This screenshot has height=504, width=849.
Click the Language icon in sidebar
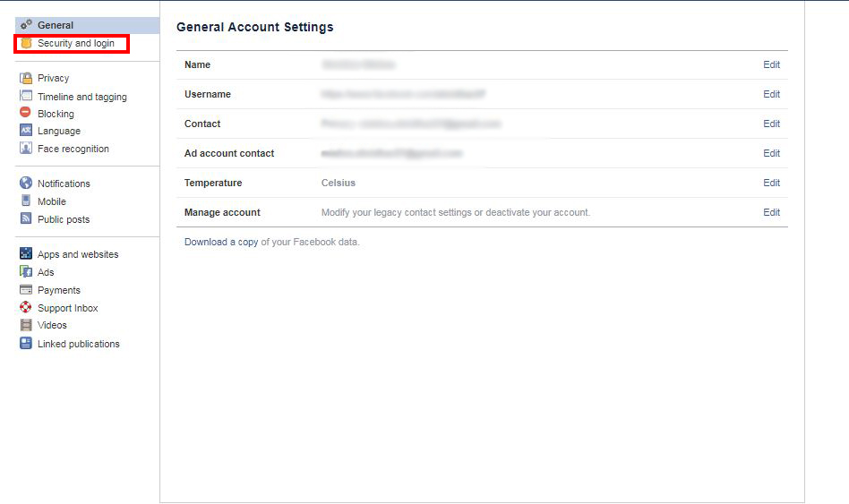pyautogui.click(x=26, y=131)
